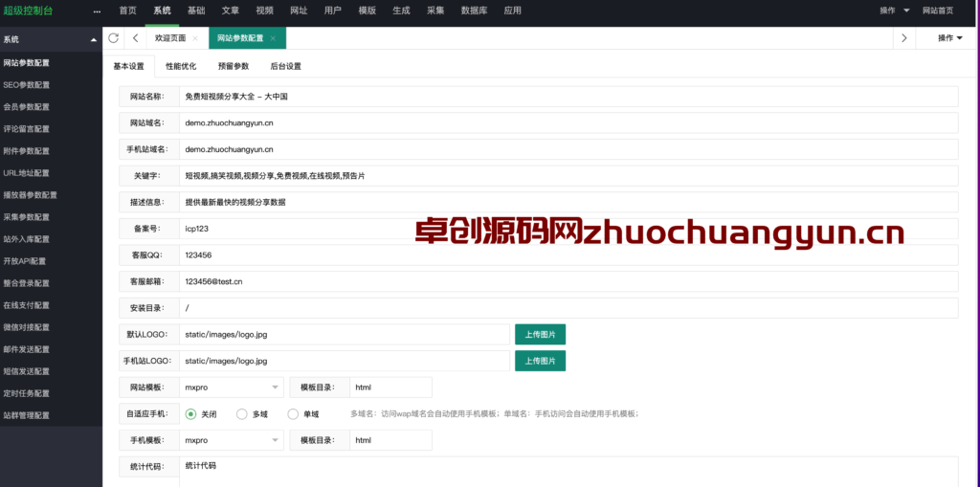Open the 生成 top menu

(x=401, y=11)
